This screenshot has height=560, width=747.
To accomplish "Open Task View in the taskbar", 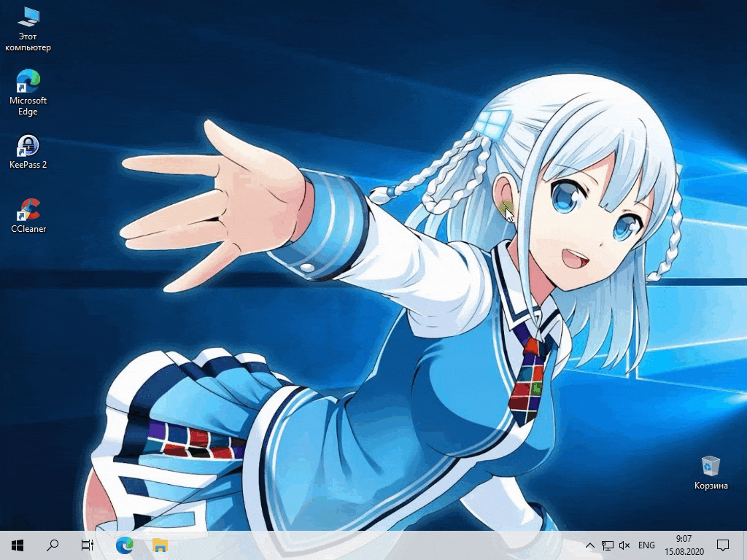I will tap(88, 545).
